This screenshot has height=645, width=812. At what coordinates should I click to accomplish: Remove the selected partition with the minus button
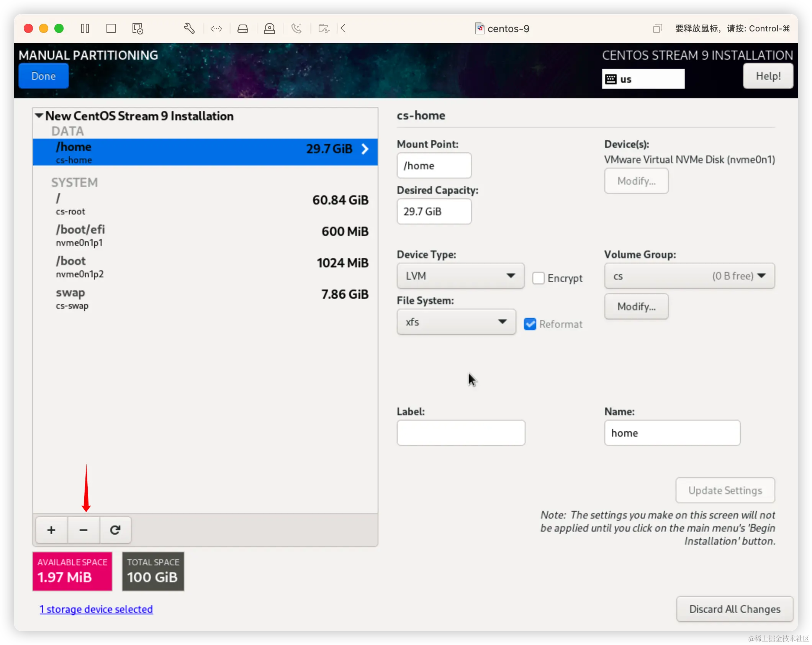point(83,530)
